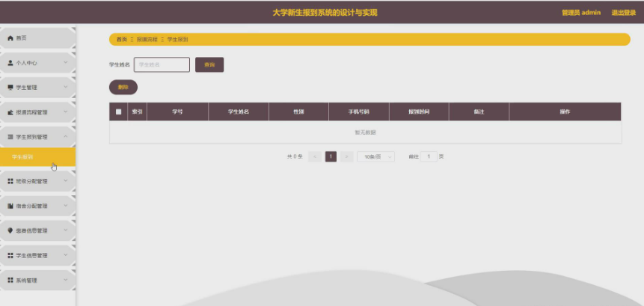Expand the 系统管理 menu chevron
The height and width of the screenshot is (306, 644).
pyautogui.click(x=66, y=280)
